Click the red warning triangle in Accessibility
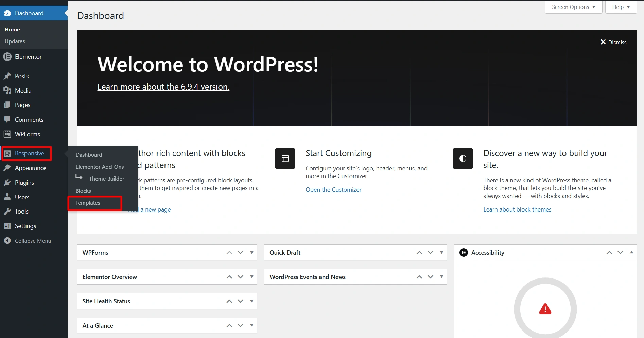 [x=545, y=309]
